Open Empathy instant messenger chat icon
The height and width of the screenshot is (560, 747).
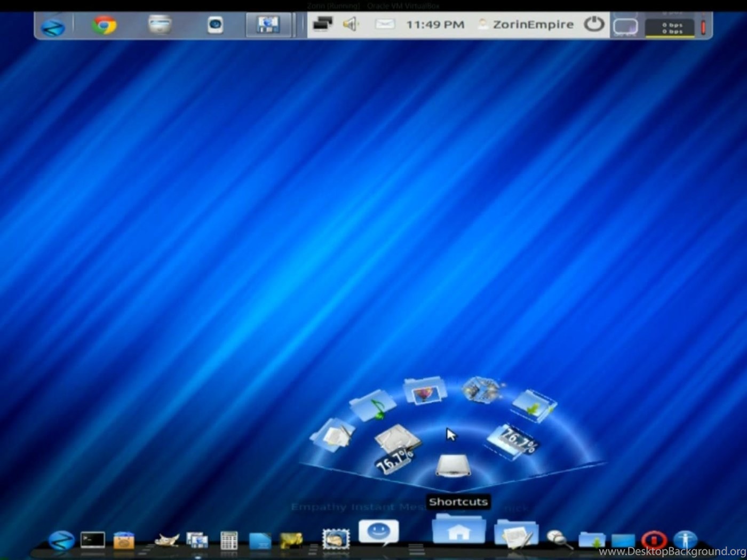click(x=378, y=532)
